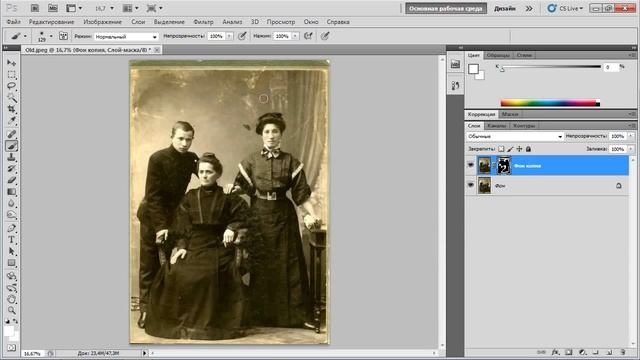Open CS Live button
This screenshot has width=640, height=360.
click(566, 8)
